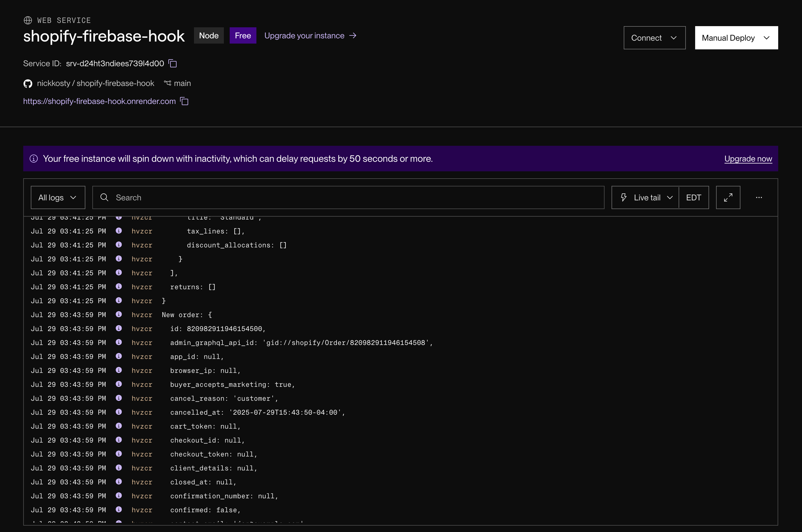This screenshot has height=532, width=802.
Task: Open the Manual Deploy dropdown
Action: 736,38
